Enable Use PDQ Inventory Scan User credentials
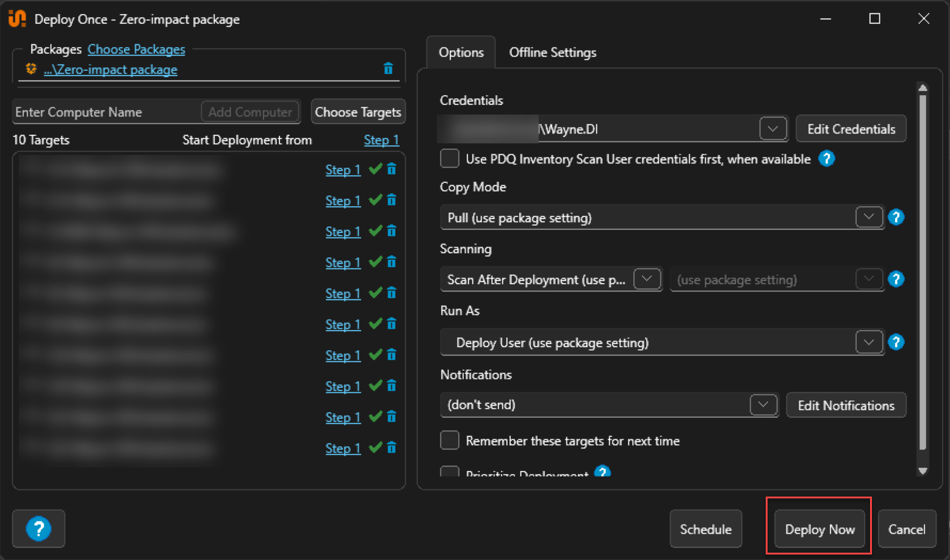 [x=450, y=159]
